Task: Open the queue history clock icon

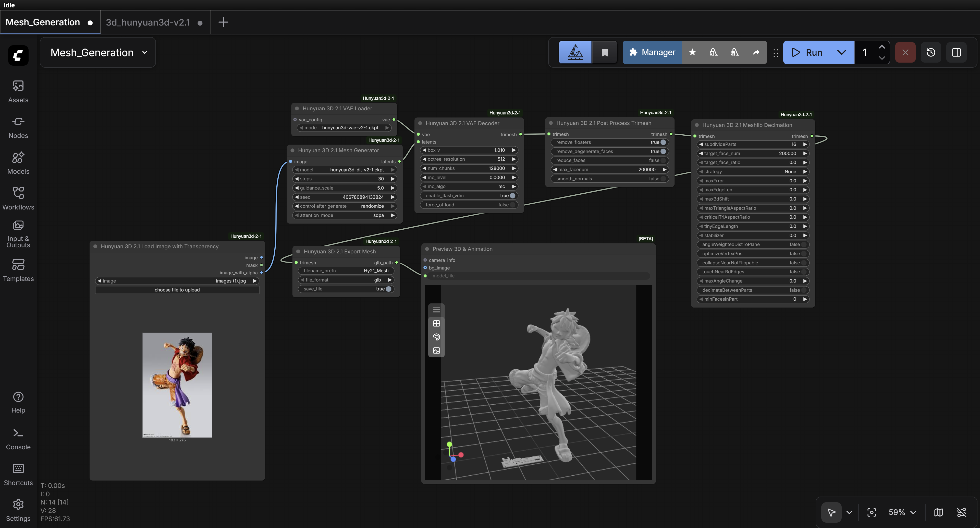Action: coord(930,53)
